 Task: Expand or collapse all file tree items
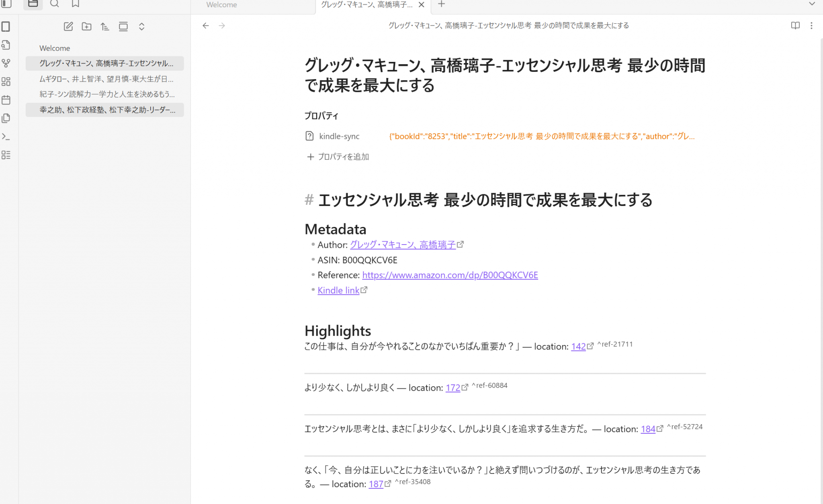click(x=141, y=27)
